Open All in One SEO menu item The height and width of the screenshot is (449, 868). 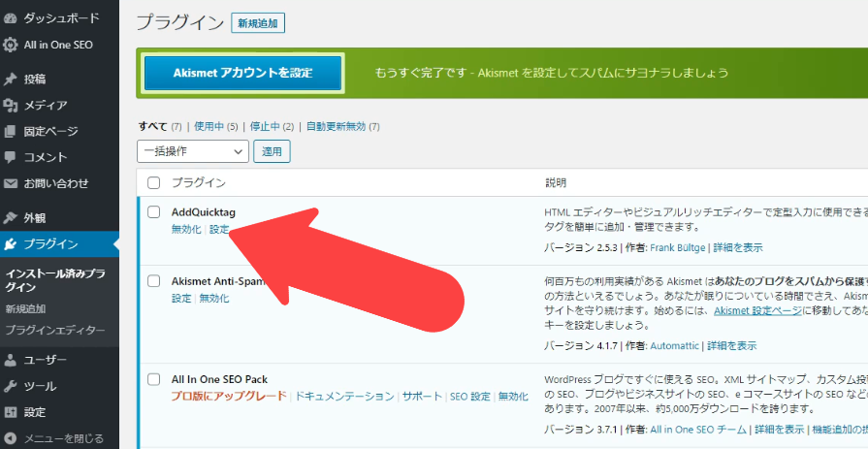(58, 45)
